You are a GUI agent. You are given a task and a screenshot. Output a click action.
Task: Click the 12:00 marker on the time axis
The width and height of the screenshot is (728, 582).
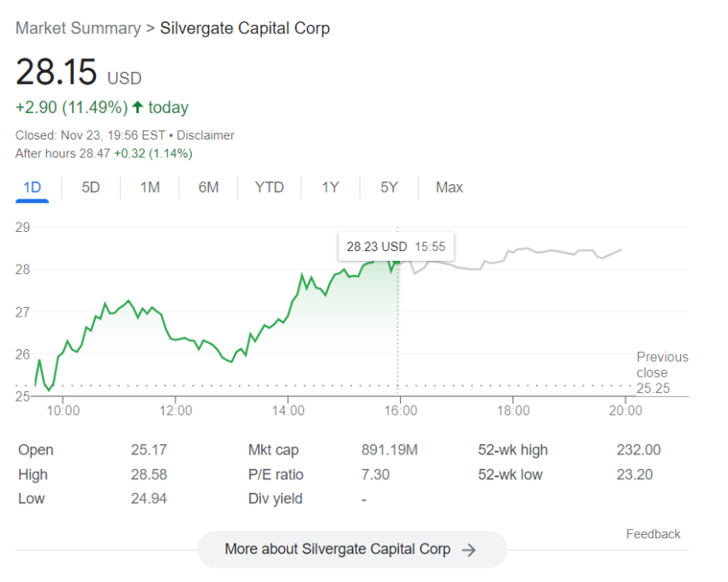[x=176, y=411]
